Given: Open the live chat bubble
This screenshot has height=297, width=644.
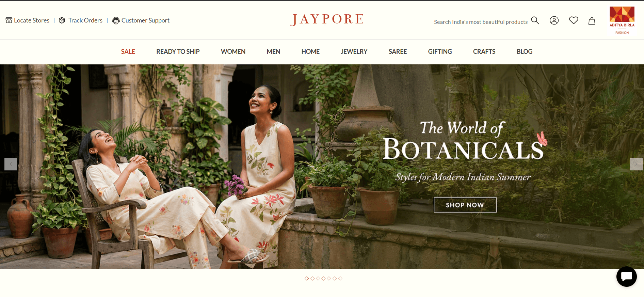Looking at the screenshot, I should (626, 277).
